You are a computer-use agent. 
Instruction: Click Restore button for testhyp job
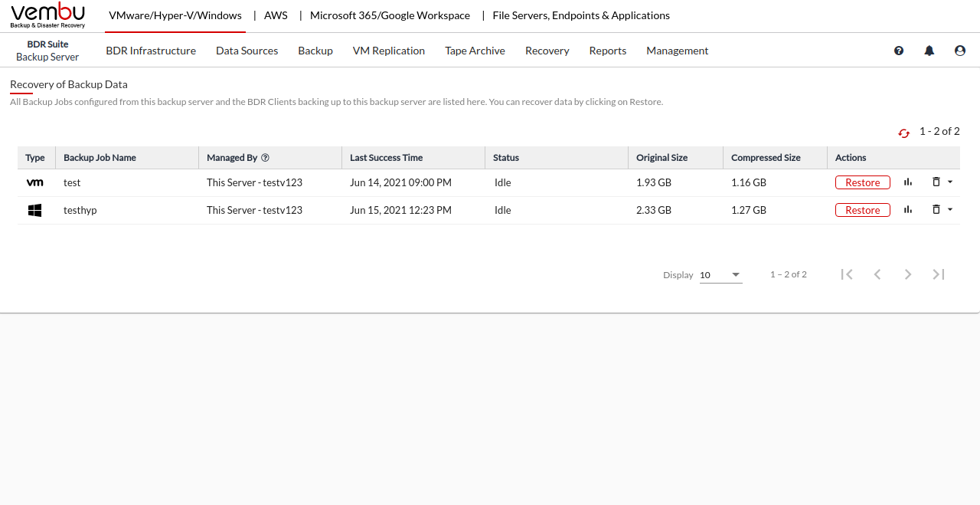862,210
